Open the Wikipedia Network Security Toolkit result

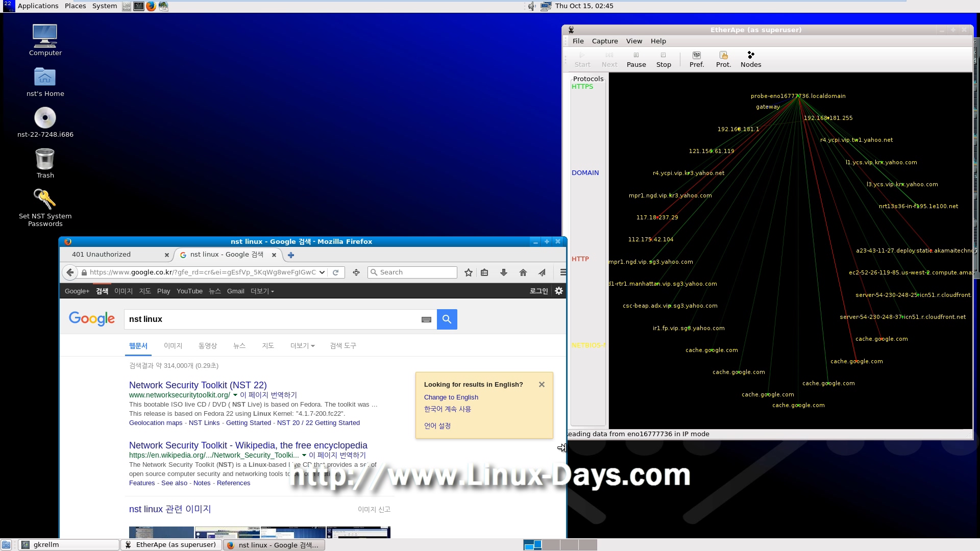pyautogui.click(x=248, y=445)
